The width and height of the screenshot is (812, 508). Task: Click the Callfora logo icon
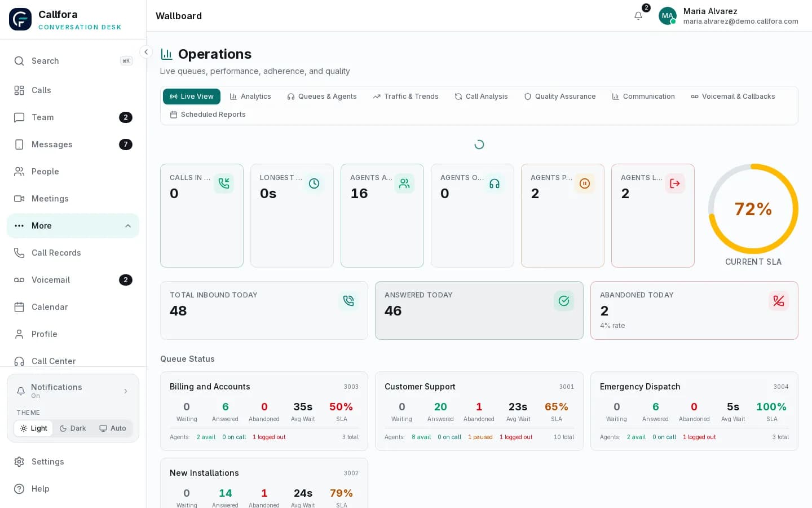(x=20, y=19)
